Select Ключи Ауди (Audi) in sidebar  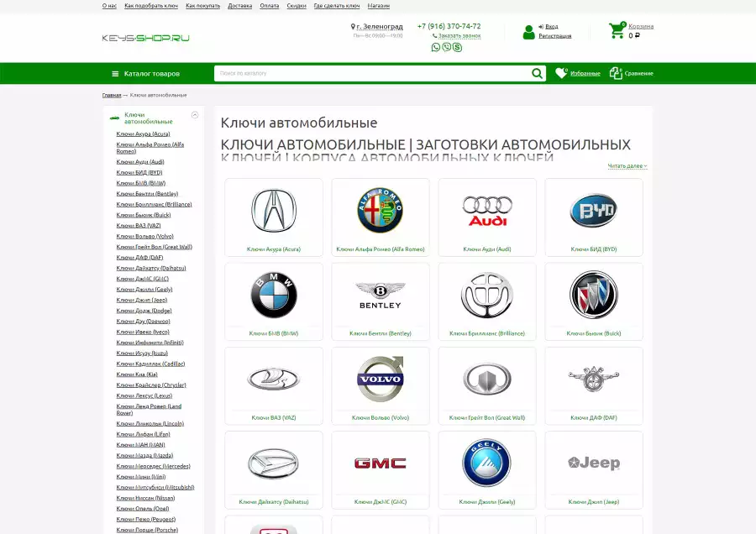coord(140,162)
